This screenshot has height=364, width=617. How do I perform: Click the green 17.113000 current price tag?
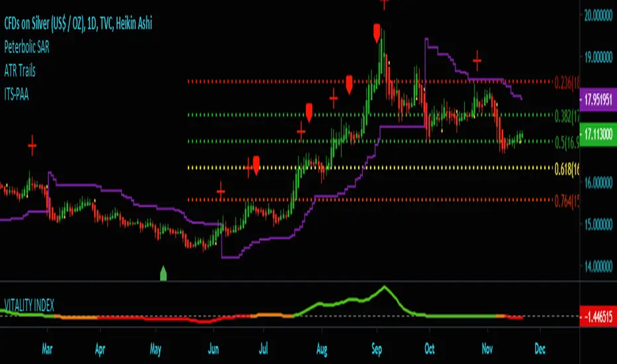click(598, 134)
